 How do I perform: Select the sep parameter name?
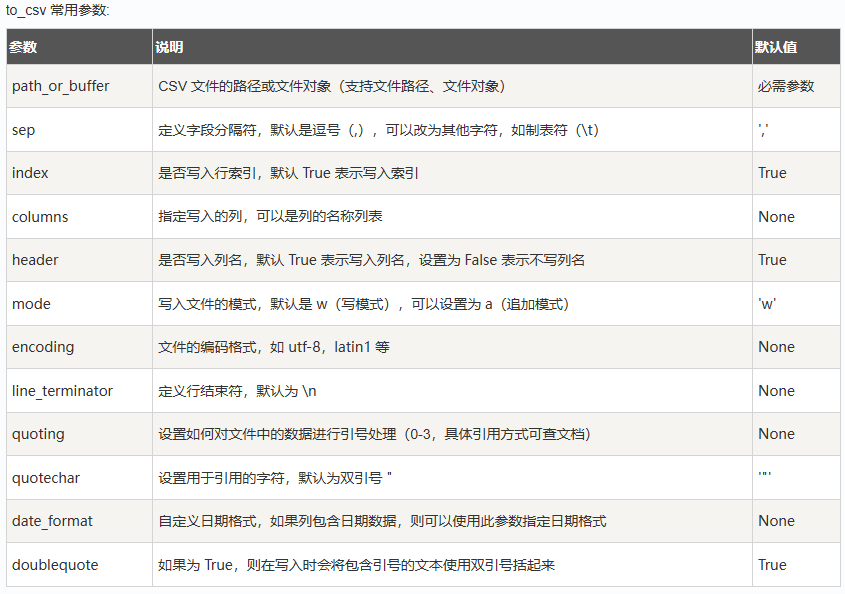(x=24, y=130)
